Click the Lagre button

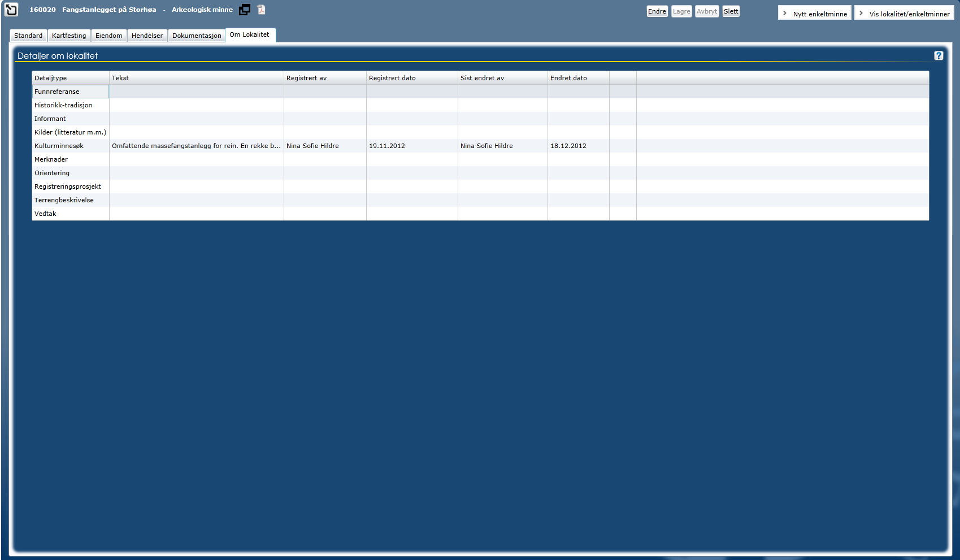point(681,11)
